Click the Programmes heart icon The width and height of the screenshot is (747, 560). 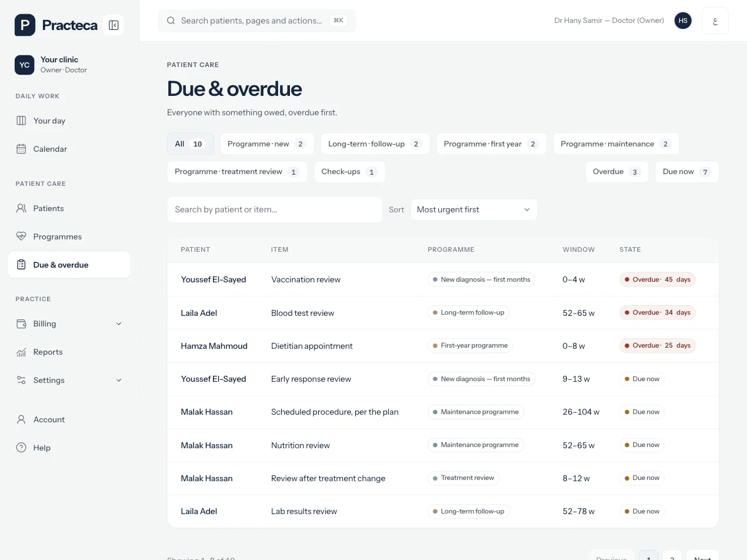point(21,236)
